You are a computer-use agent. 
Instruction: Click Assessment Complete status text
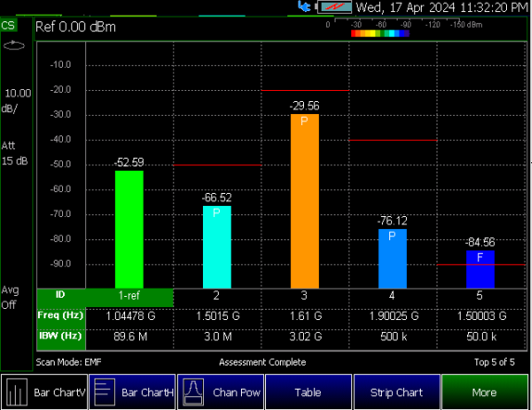click(x=262, y=363)
